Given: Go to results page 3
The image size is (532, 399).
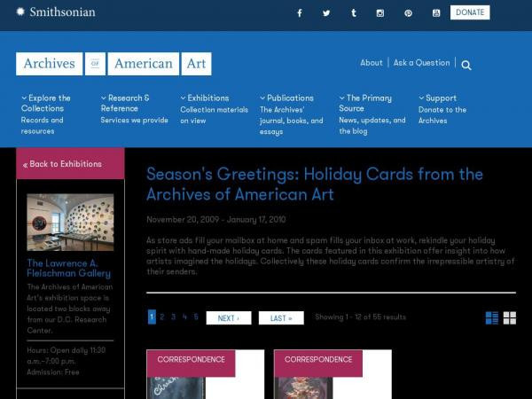Looking at the screenshot, I should [x=174, y=317].
